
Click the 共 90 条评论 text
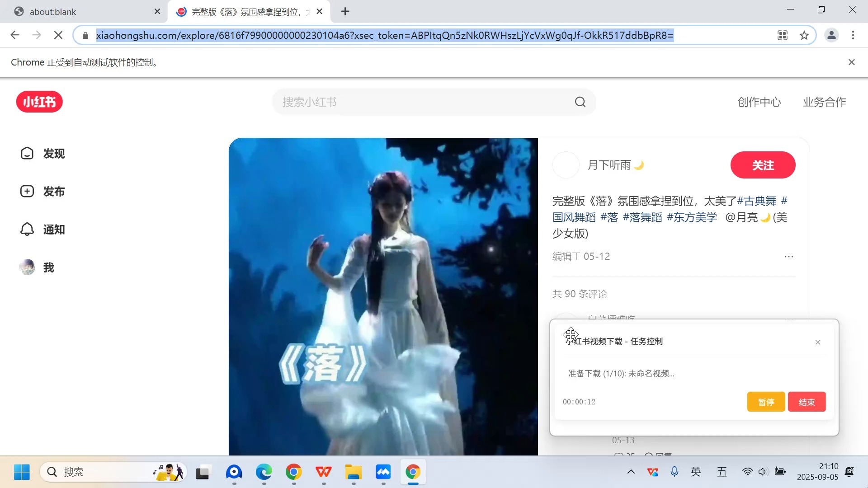click(x=580, y=294)
